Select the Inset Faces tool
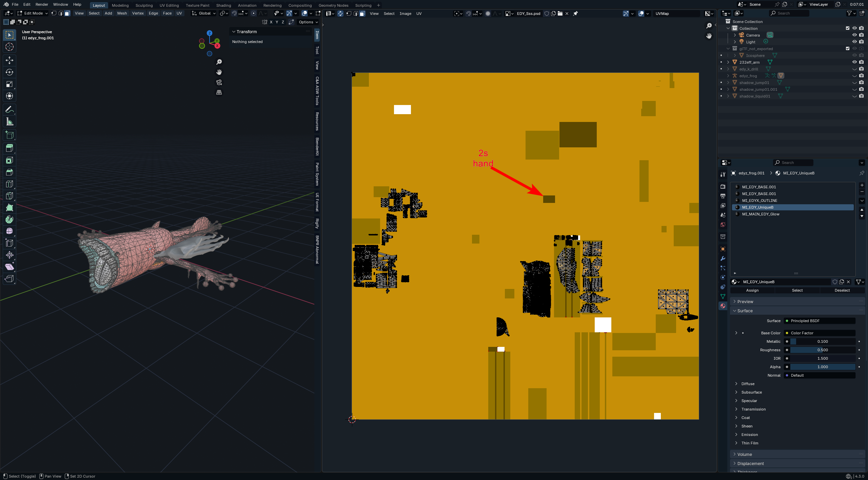The width and height of the screenshot is (868, 480). pyautogui.click(x=9, y=160)
